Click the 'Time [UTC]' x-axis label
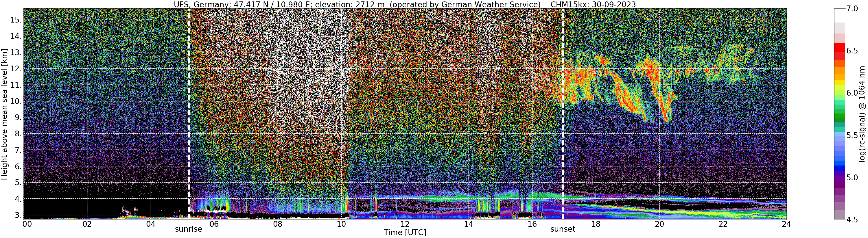 [x=405, y=233]
